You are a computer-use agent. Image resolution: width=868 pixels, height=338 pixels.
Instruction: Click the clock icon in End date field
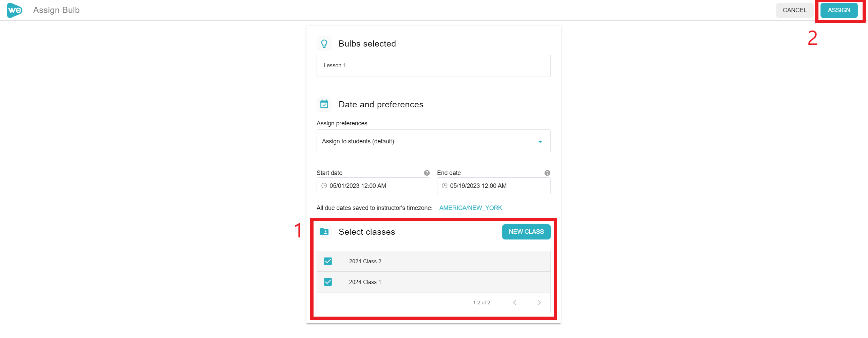click(x=445, y=186)
